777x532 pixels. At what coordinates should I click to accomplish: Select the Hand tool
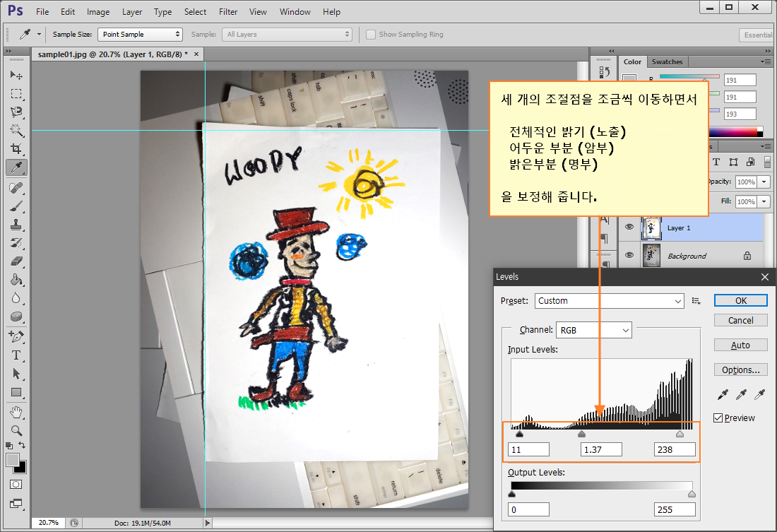tap(16, 412)
